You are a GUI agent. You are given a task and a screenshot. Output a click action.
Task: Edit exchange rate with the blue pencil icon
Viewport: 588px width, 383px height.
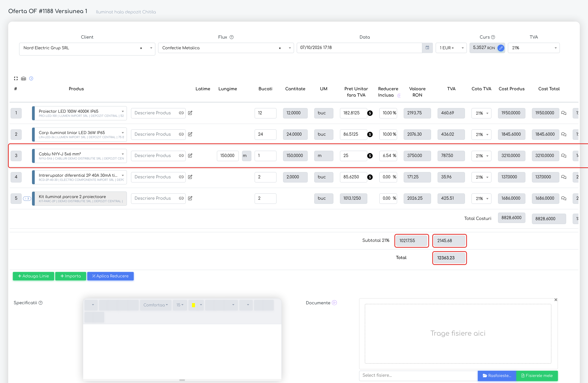point(501,48)
